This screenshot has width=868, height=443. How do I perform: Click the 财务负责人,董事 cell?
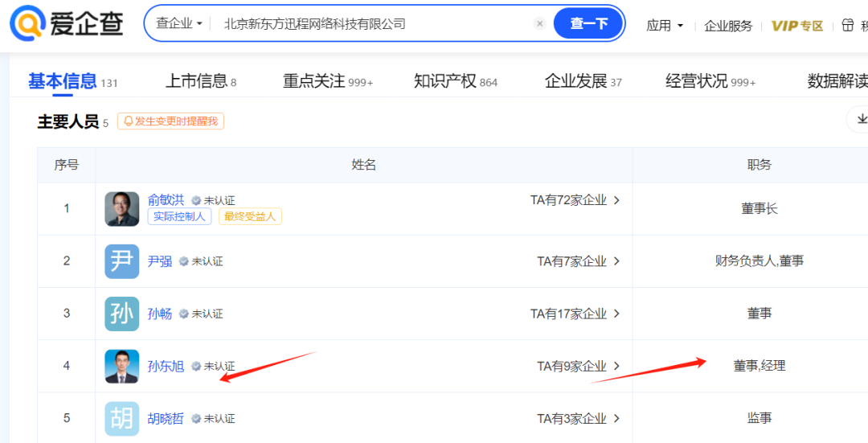(x=759, y=260)
